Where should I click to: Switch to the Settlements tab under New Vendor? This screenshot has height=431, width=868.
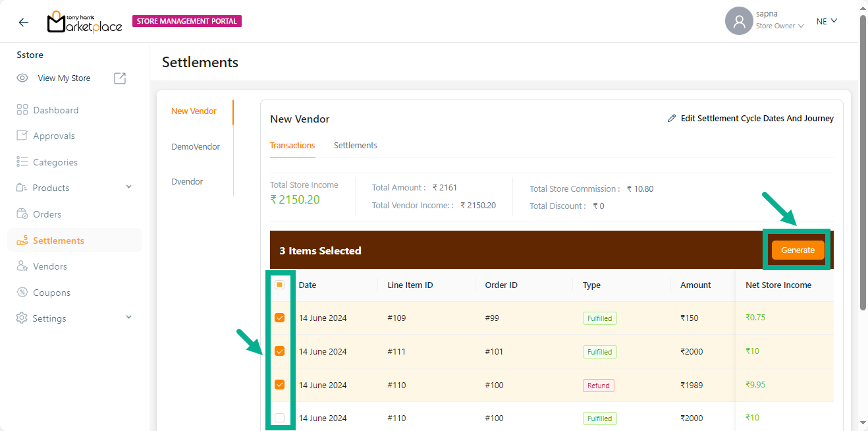355,146
